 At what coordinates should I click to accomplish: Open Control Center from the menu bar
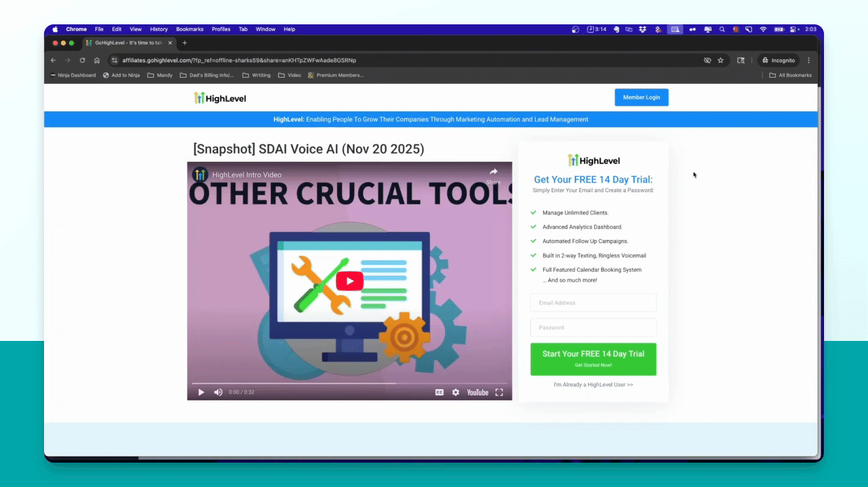(x=793, y=29)
